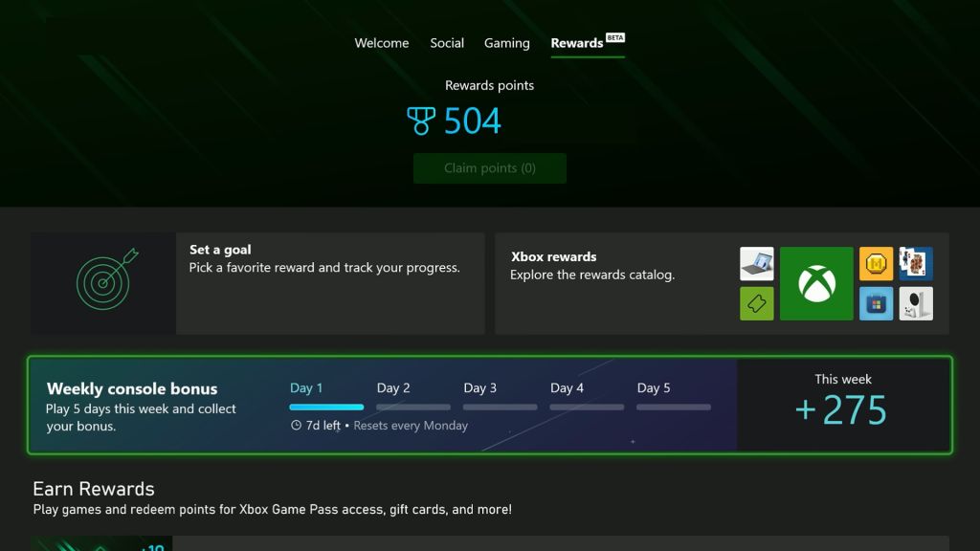Switch to the Social tab
The height and width of the screenshot is (551, 980).
point(447,43)
